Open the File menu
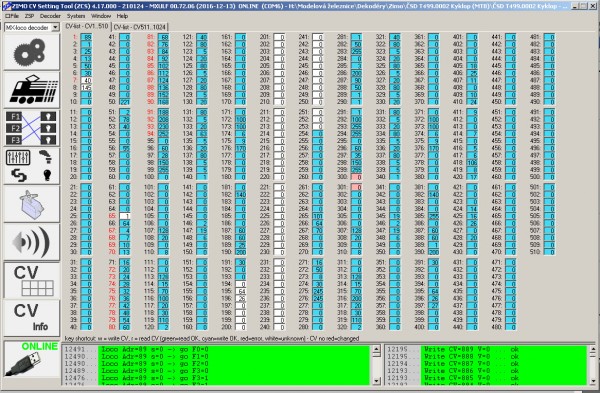The width and height of the screenshot is (600, 393). [12, 16]
